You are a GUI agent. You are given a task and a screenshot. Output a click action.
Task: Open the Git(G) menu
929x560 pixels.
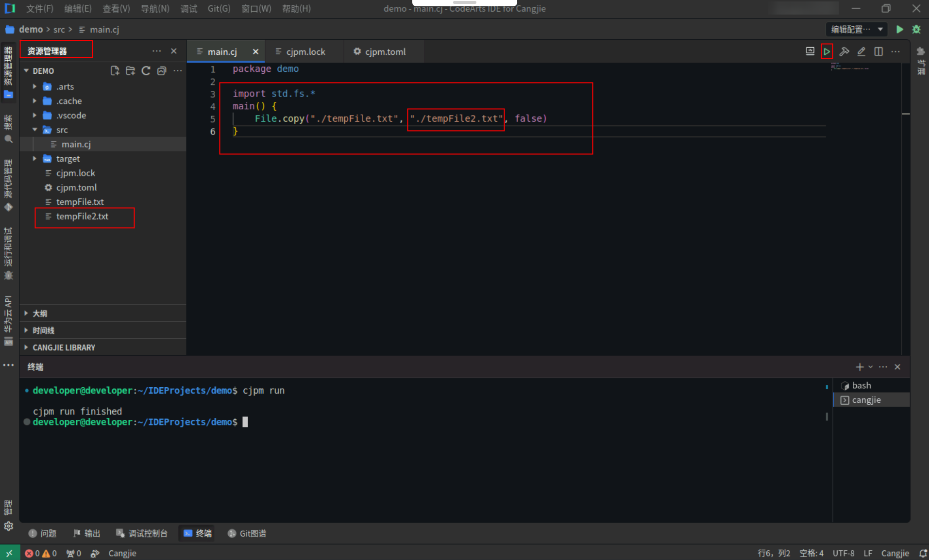pos(219,9)
